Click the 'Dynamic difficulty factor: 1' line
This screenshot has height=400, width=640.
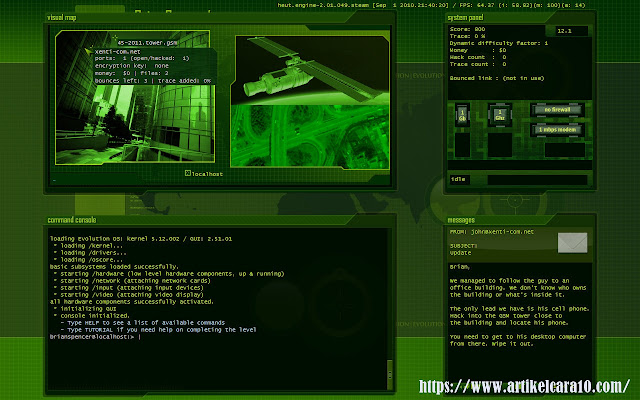tap(499, 43)
